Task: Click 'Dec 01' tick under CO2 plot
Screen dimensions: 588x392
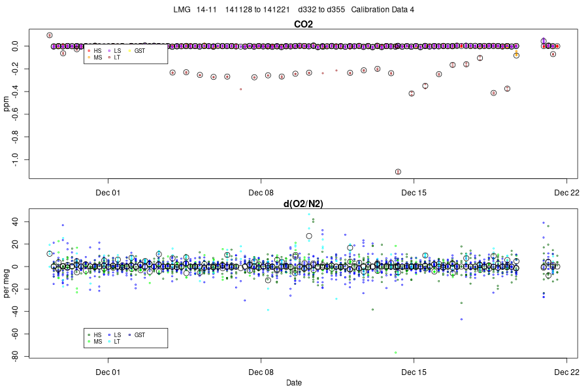Action: (x=108, y=193)
